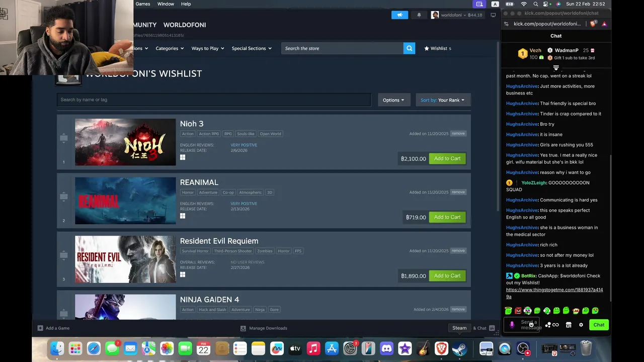Click the Windows platform icon under Resident Evil Requiem

pyautogui.click(x=183, y=275)
